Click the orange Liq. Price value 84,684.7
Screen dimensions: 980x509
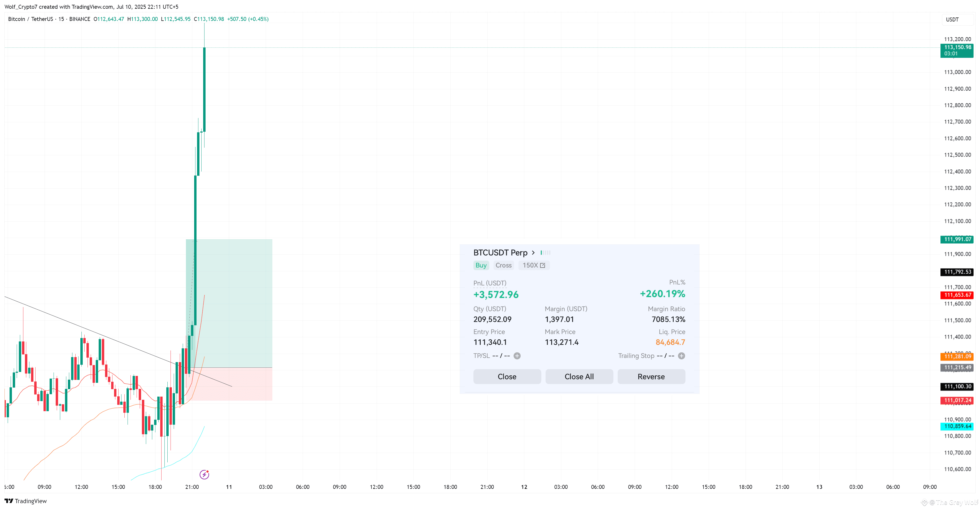670,342
